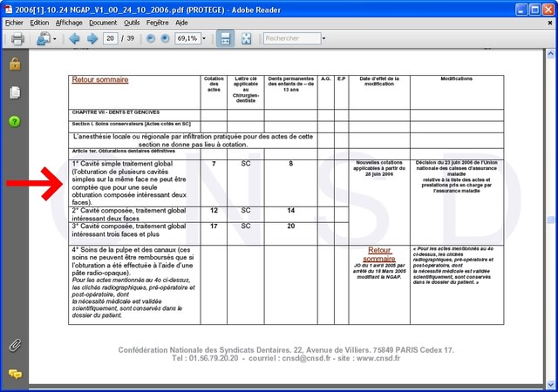Click cotation value 12
The width and height of the screenshot is (558, 392).
point(214,211)
